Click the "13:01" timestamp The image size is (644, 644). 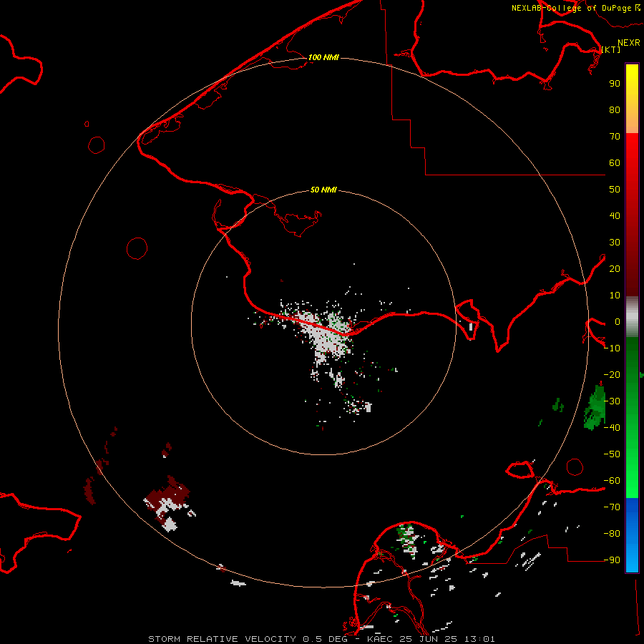(479, 639)
